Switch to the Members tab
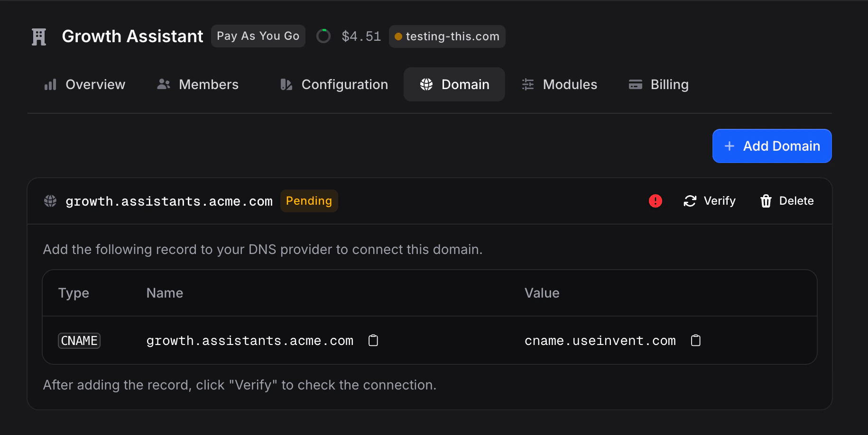The width and height of the screenshot is (868, 435). [x=198, y=84]
